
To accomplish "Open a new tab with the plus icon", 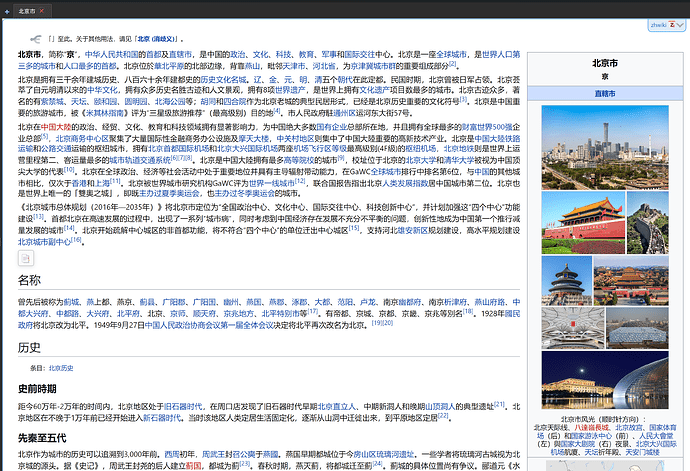I will pyautogui.click(x=7, y=11).
